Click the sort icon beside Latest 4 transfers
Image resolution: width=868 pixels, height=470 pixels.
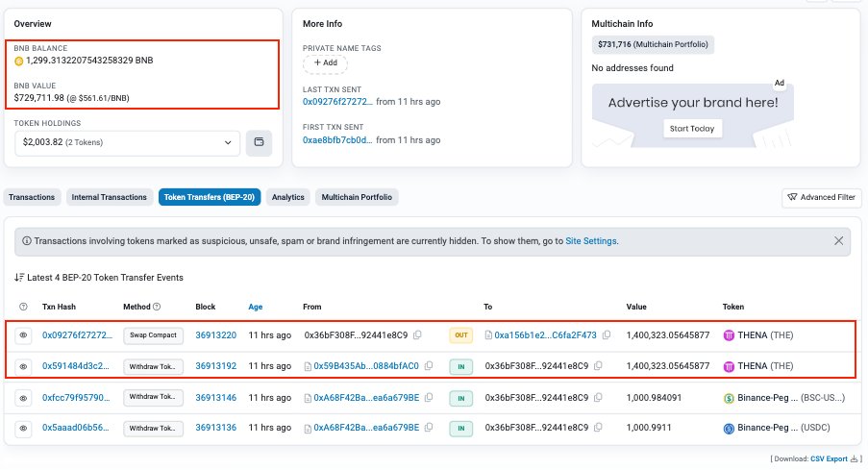pos(19,278)
